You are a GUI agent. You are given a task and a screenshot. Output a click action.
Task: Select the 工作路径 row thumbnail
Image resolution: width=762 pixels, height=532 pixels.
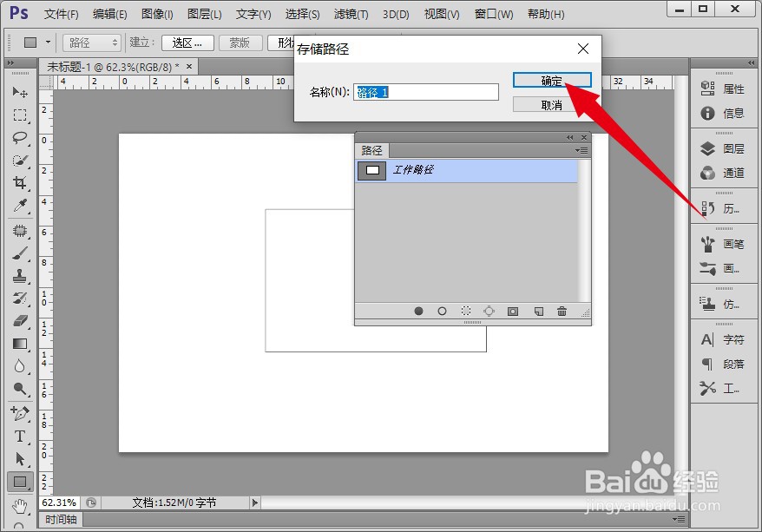coord(371,170)
